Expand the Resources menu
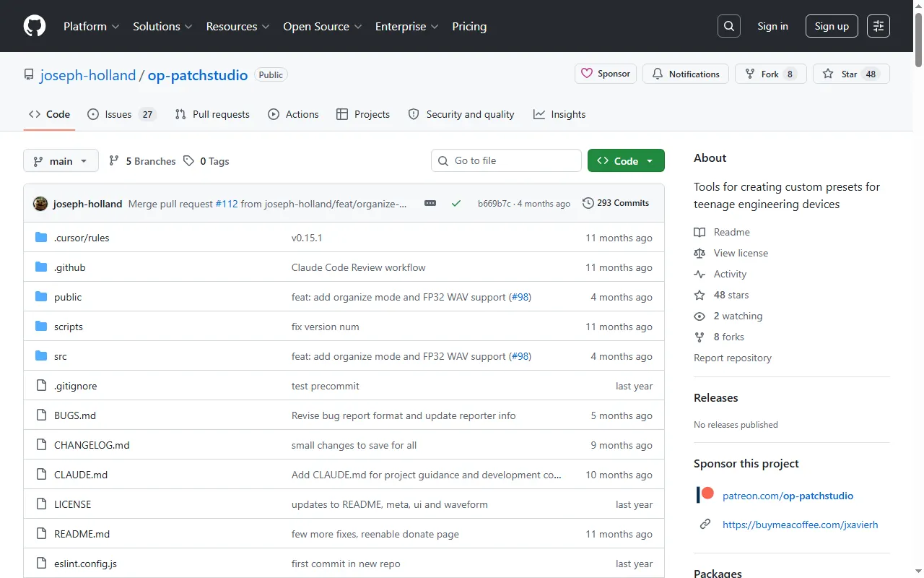The width and height of the screenshot is (924, 578). tap(237, 26)
